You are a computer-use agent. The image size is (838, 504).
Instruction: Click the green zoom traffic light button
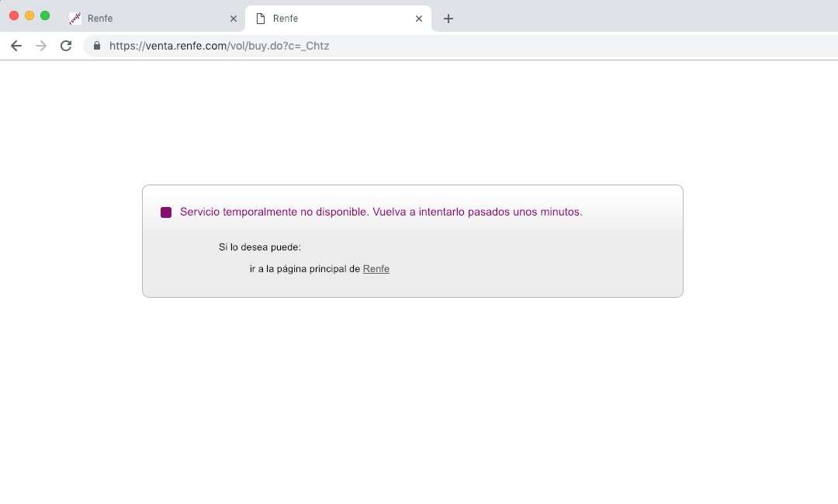pyautogui.click(x=45, y=15)
